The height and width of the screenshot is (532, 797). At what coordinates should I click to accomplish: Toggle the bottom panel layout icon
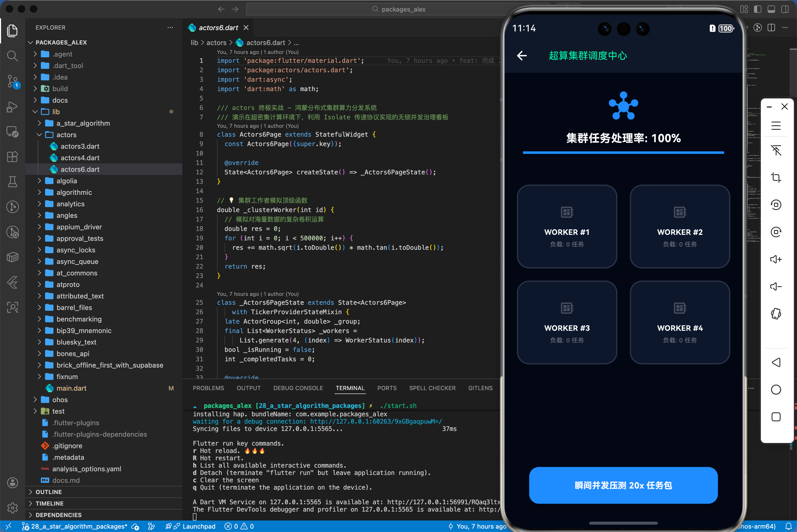tap(771, 9)
